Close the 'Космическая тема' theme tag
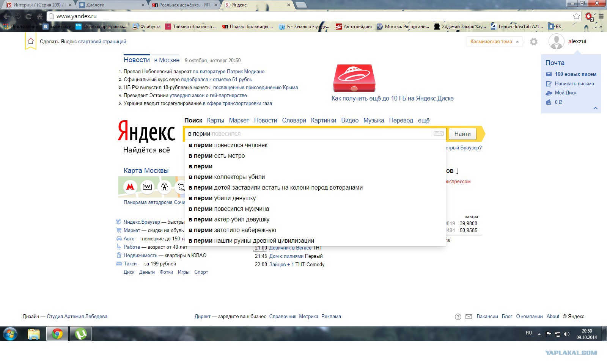The height and width of the screenshot is (364, 607). pos(517,42)
